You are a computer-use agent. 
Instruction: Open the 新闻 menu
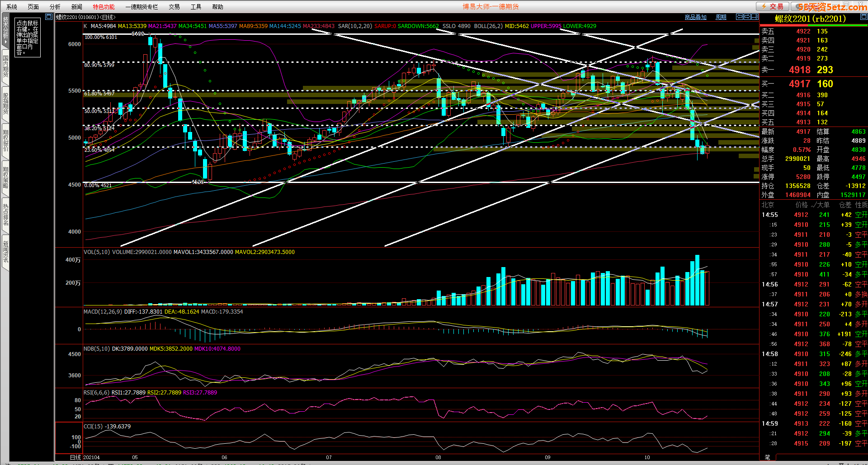(x=76, y=7)
